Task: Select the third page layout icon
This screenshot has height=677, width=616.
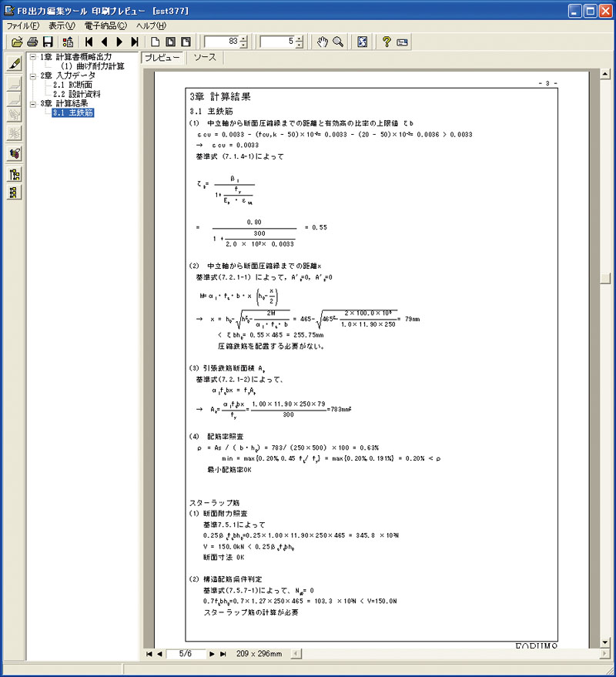Action: tap(186, 42)
